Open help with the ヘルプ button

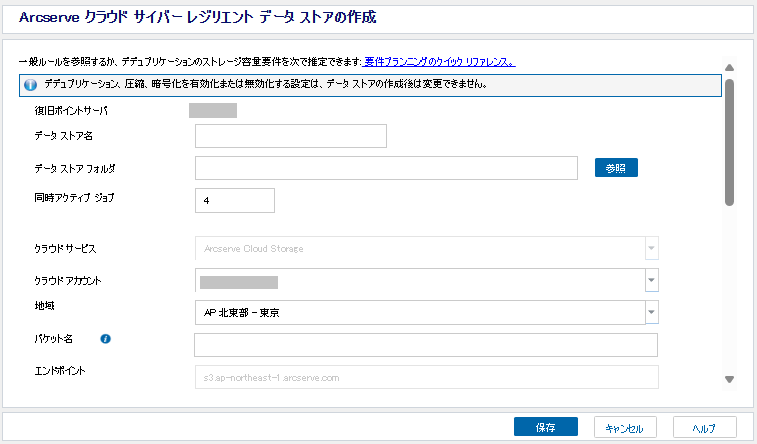[704, 427]
